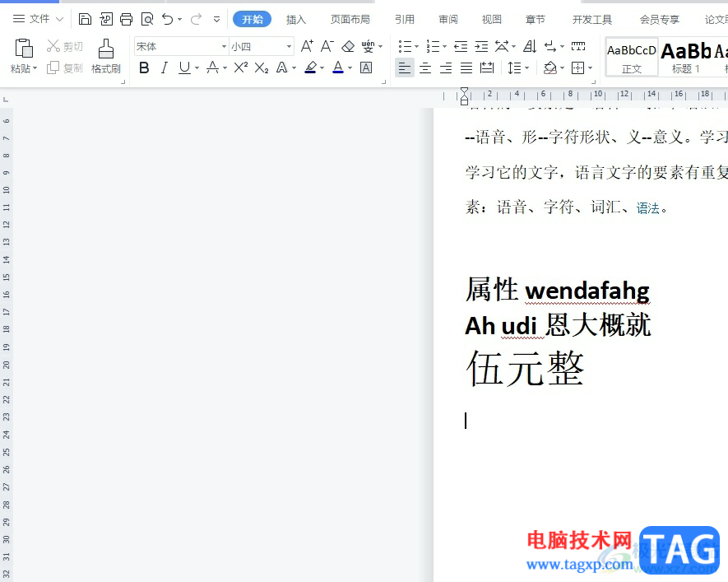The height and width of the screenshot is (582, 728).
Task: Switch to the 视图 tab
Action: tap(492, 20)
